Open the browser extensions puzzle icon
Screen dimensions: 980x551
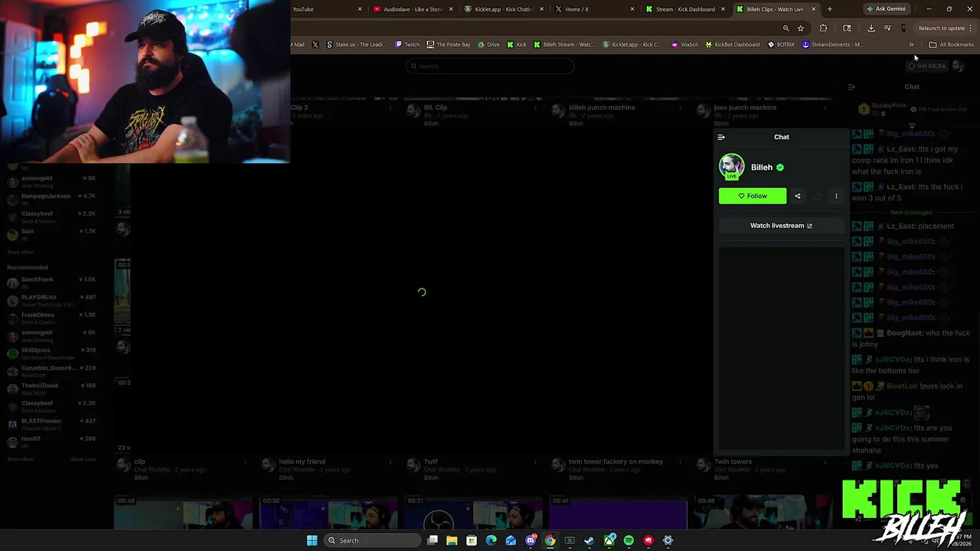823,28
